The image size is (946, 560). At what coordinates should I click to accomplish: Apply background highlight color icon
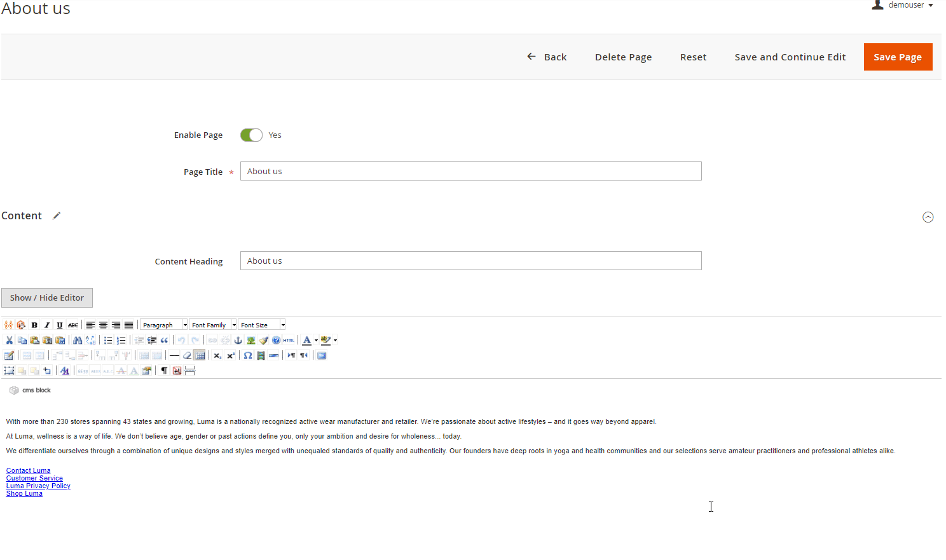point(326,340)
